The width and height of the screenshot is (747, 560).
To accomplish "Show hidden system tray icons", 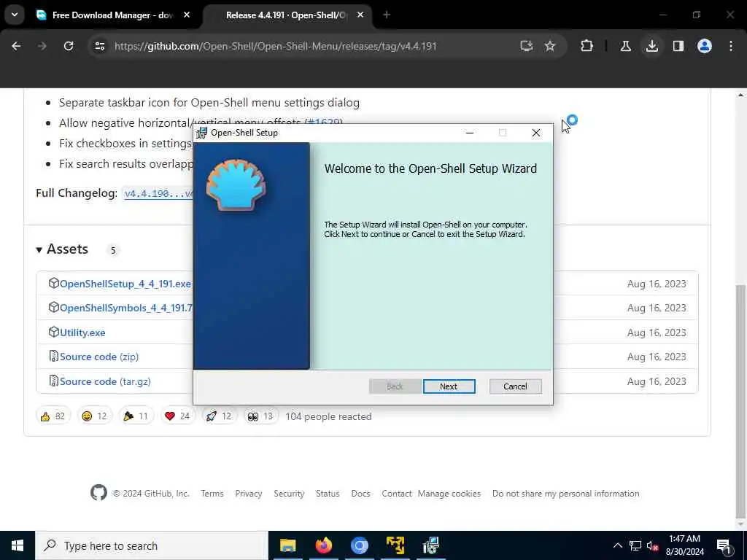I will click(x=617, y=545).
